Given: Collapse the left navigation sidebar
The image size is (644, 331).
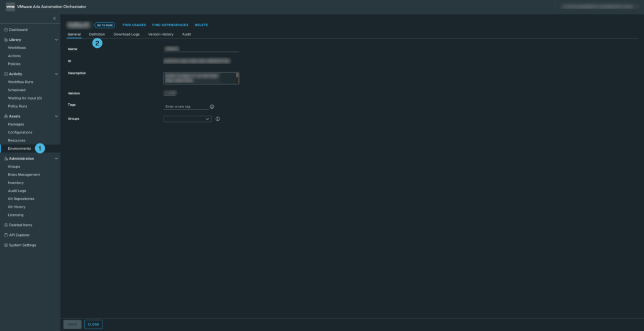Looking at the screenshot, I should tap(54, 18).
